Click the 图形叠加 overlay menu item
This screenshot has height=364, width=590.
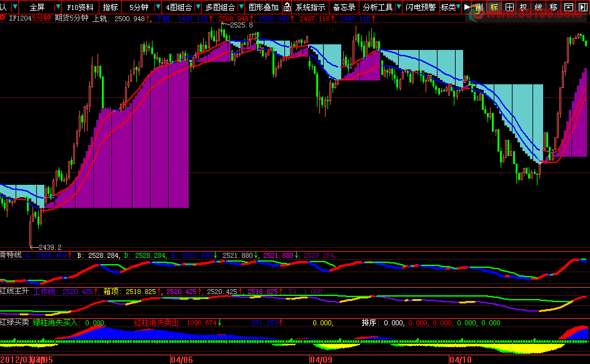[264, 7]
